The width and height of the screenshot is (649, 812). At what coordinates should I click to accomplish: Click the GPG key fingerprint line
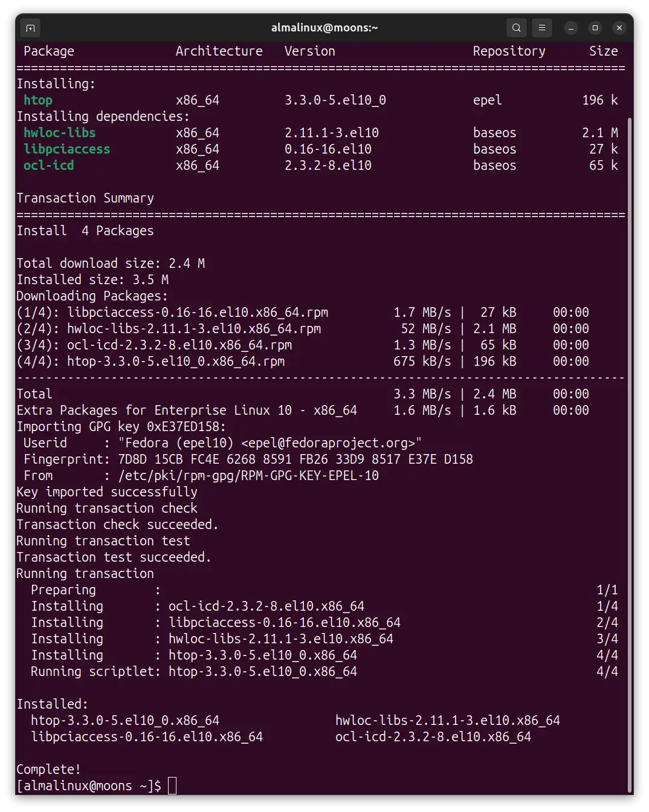[x=248, y=460]
